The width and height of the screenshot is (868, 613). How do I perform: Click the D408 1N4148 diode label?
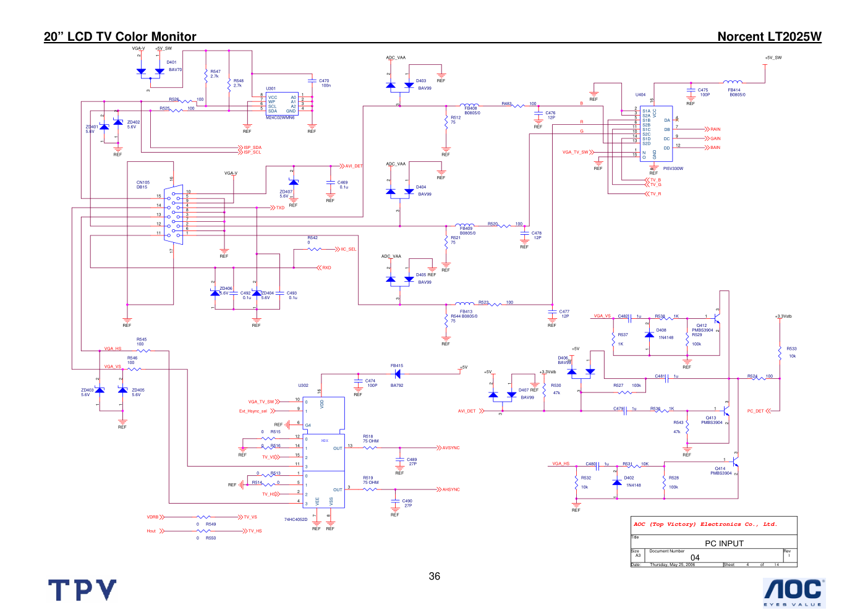[x=665, y=334]
